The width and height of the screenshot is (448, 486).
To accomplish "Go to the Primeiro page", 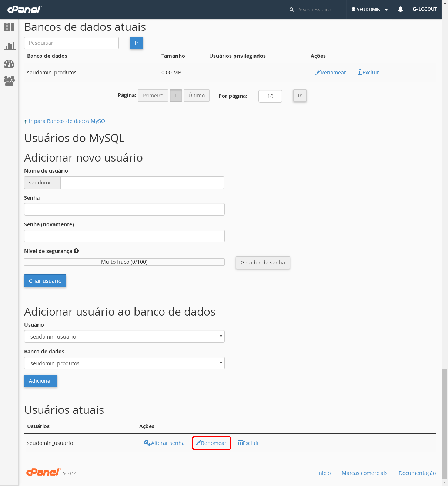I will tap(153, 96).
